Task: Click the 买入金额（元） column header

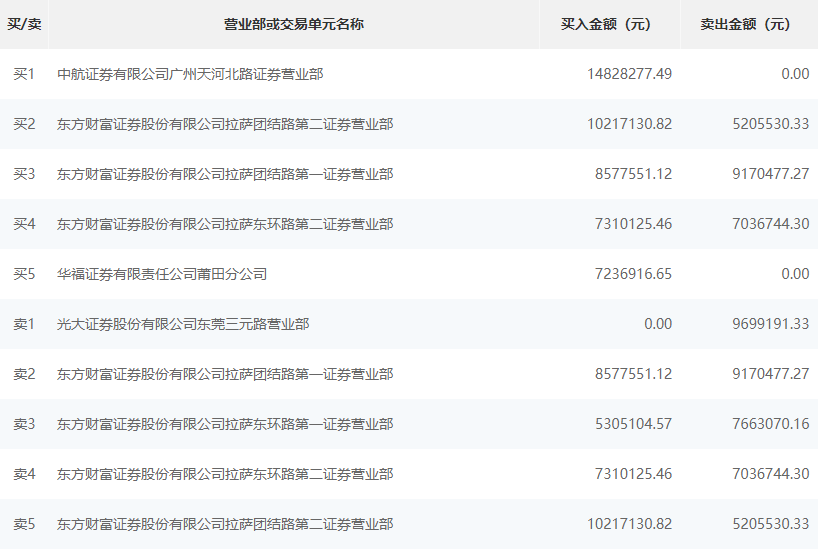Action: 606,24
